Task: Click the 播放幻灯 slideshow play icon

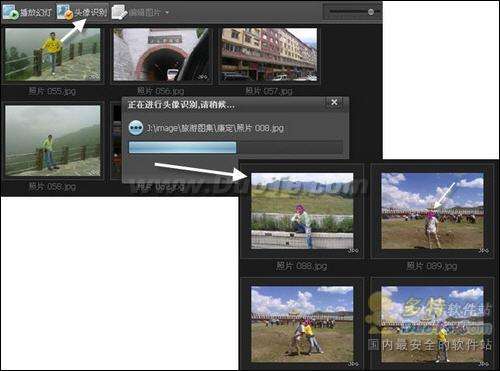Action: pyautogui.click(x=10, y=12)
